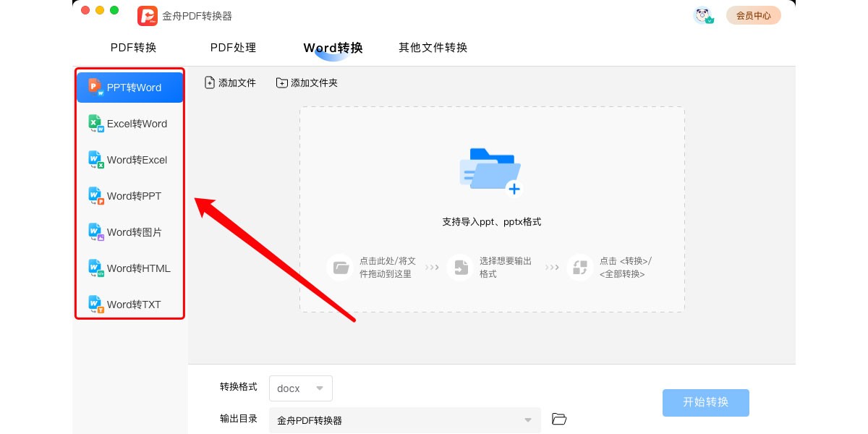
Task: Click the blue folder import icon
Action: click(490, 171)
